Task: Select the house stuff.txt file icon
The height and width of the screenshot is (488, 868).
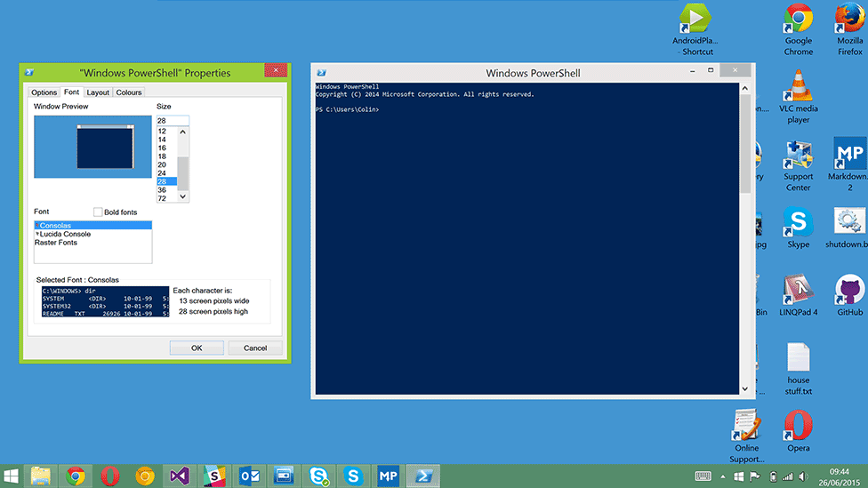Action: pyautogui.click(x=799, y=369)
